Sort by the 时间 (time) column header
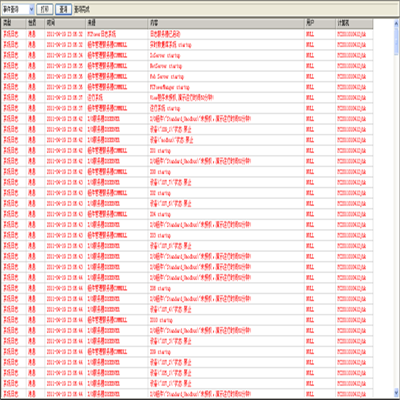The height and width of the screenshot is (400, 400). (x=65, y=23)
